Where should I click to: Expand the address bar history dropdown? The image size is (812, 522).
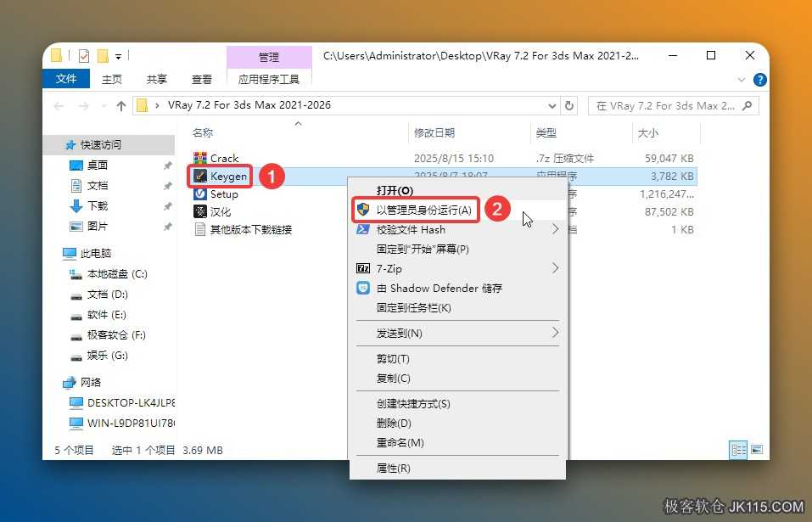tap(552, 105)
